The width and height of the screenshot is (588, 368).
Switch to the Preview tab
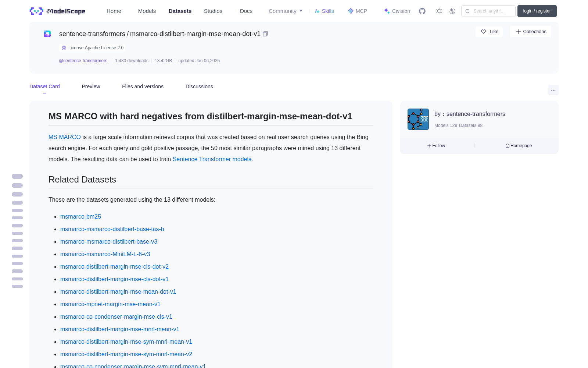coord(91,86)
